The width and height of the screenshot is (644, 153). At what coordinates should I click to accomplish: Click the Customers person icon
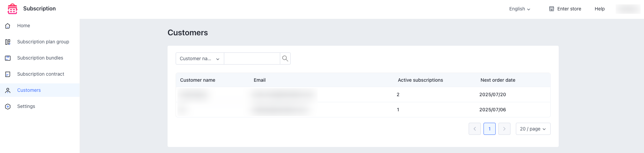click(x=8, y=90)
